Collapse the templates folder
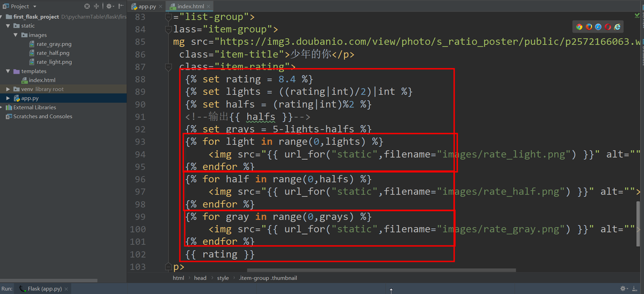Viewport: 644px width, 294px height. 8,71
